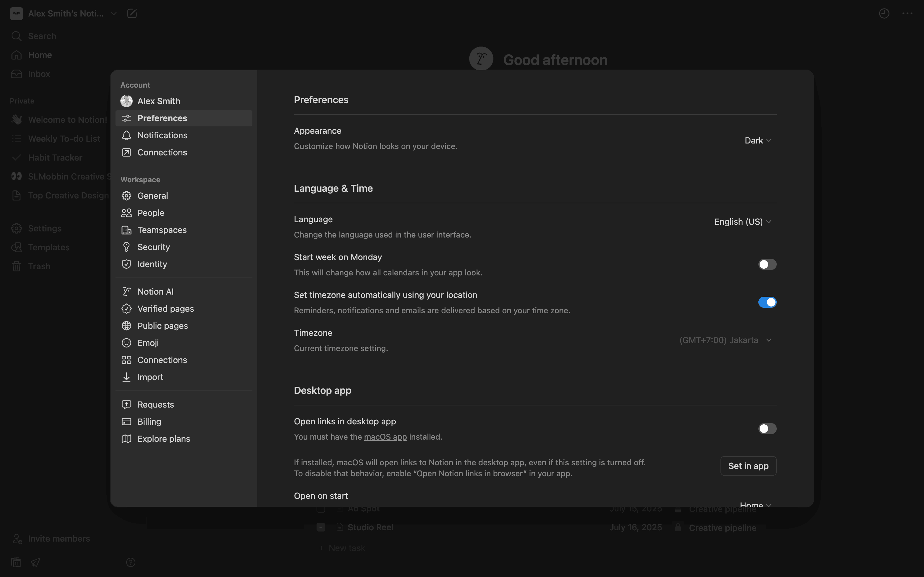Toggle Open links in desktop app
The height and width of the screenshot is (577, 924).
[767, 429]
